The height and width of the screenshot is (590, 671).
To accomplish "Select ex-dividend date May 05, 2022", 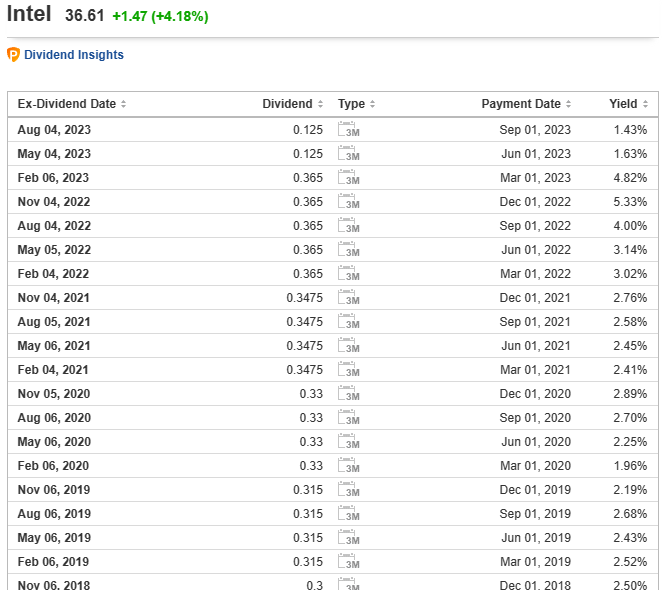I will click(x=54, y=249).
